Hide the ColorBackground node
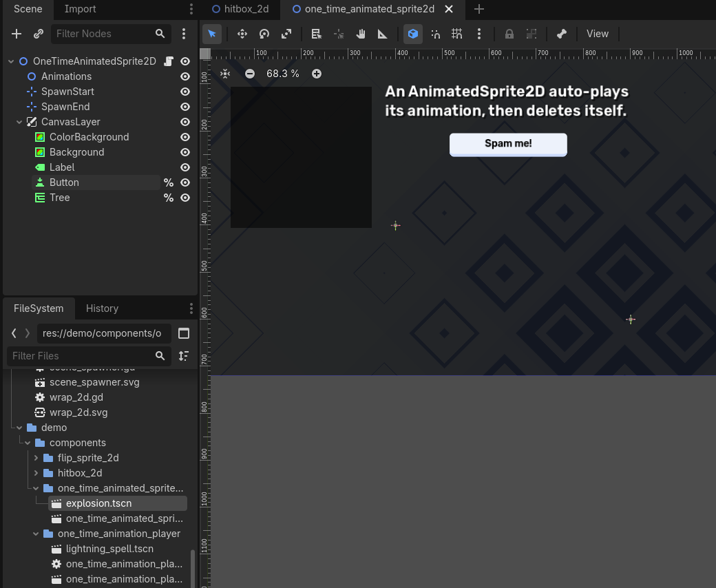This screenshot has width=716, height=588. click(185, 137)
